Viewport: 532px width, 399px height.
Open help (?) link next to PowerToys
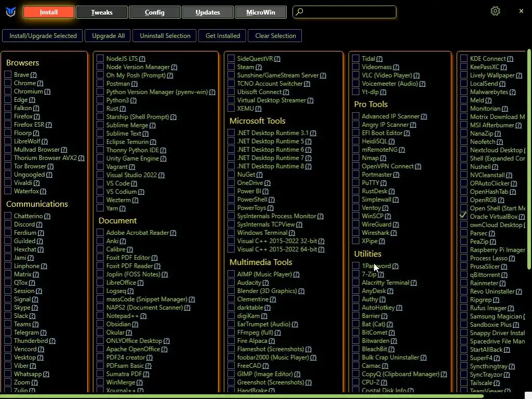coord(270,208)
